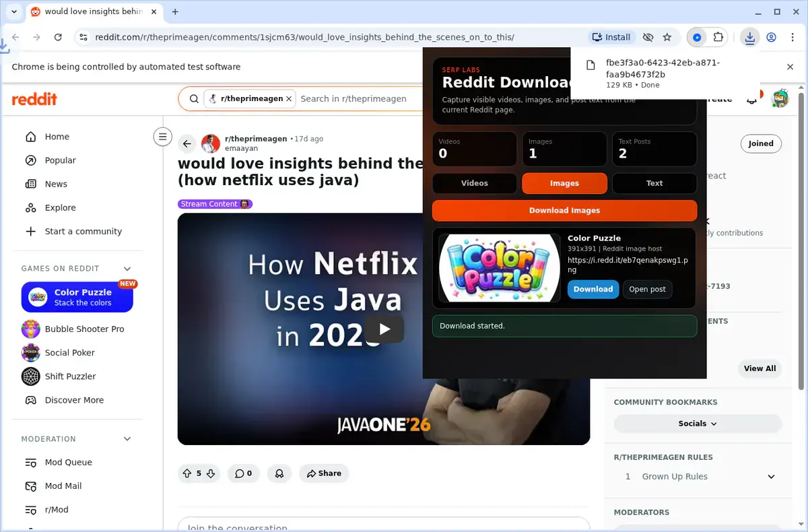Open Chrome extensions puzzle icon

pos(718,38)
